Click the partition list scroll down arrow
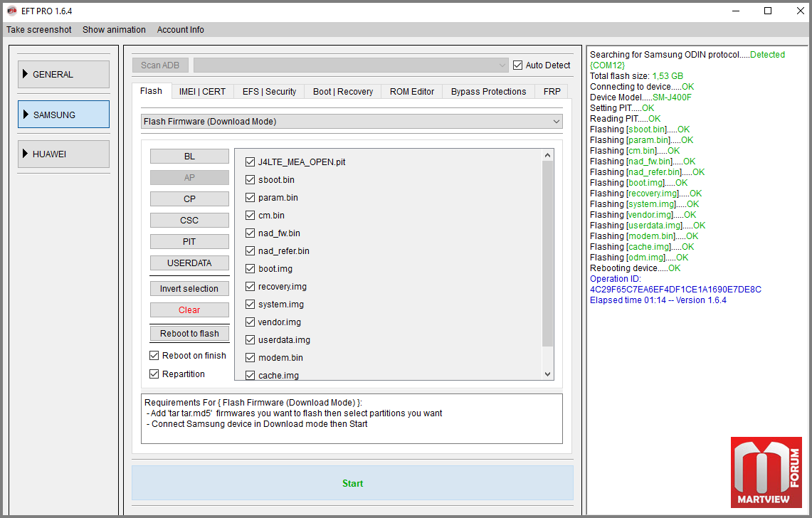Screen dimensions: 812x518 [x=547, y=374]
